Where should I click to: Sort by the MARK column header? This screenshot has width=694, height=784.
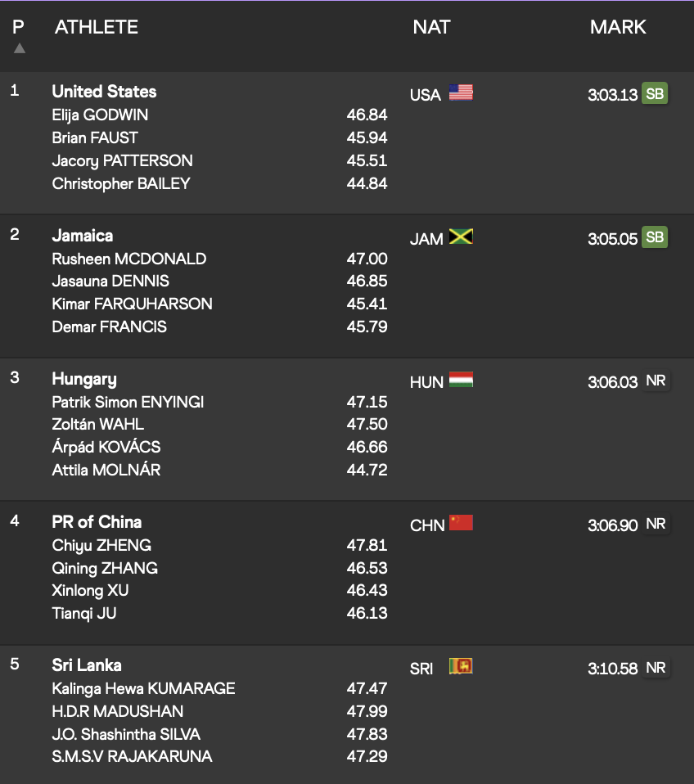tap(618, 27)
